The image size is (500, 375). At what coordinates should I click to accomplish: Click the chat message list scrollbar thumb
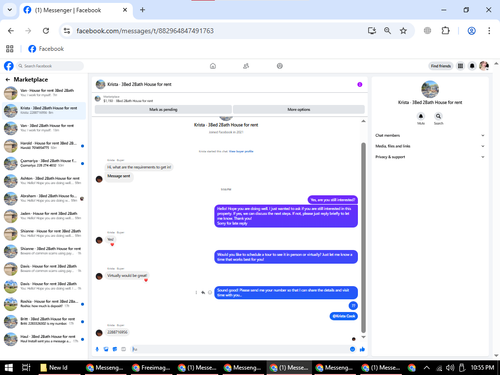coord(363,238)
